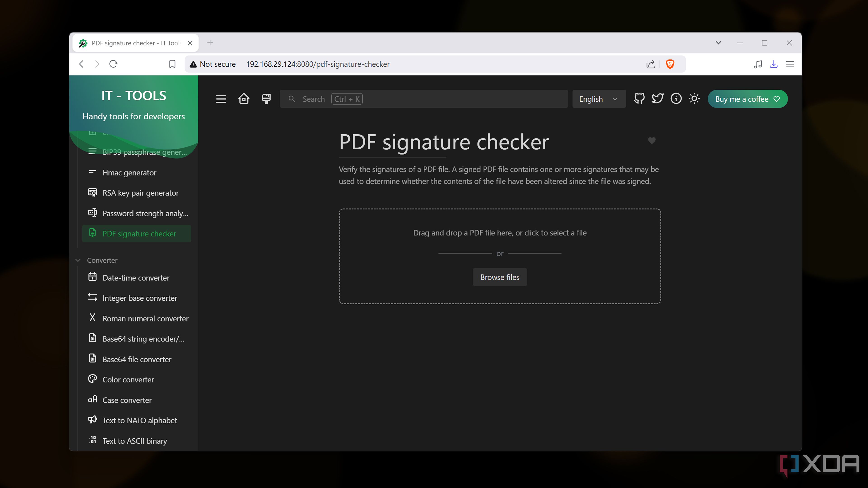View the Not secure site information
The height and width of the screenshot is (488, 868).
213,64
